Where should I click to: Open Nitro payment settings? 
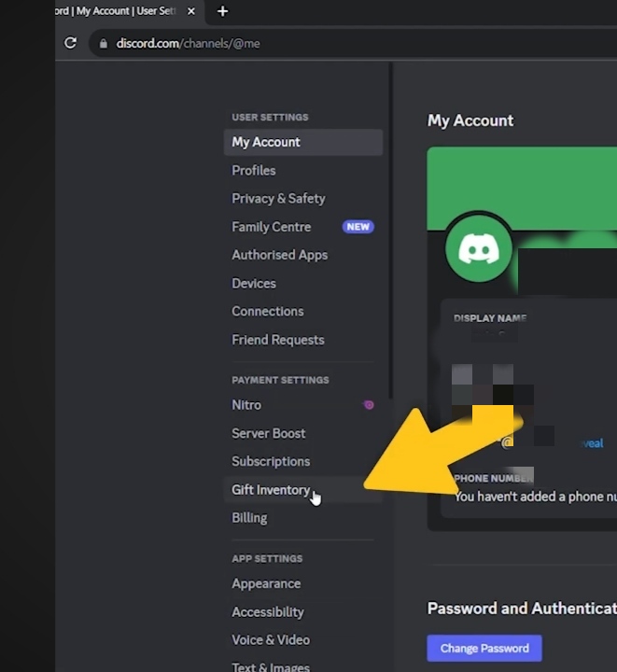(303, 405)
